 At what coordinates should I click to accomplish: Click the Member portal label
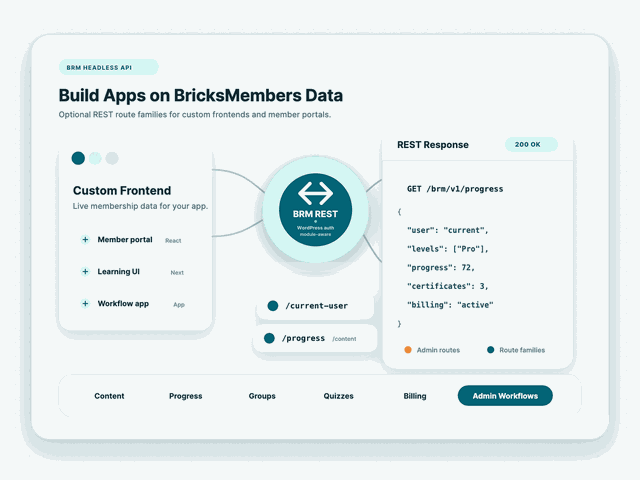click(125, 240)
